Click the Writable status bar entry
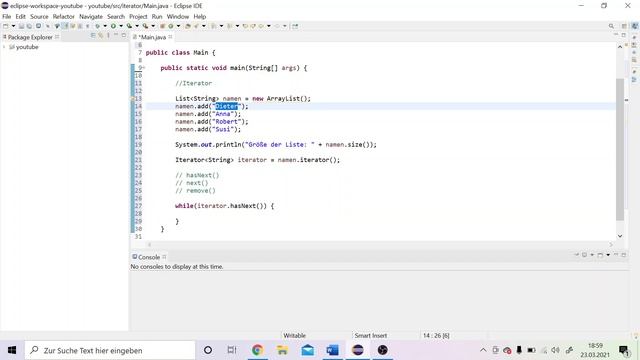 (x=294, y=336)
